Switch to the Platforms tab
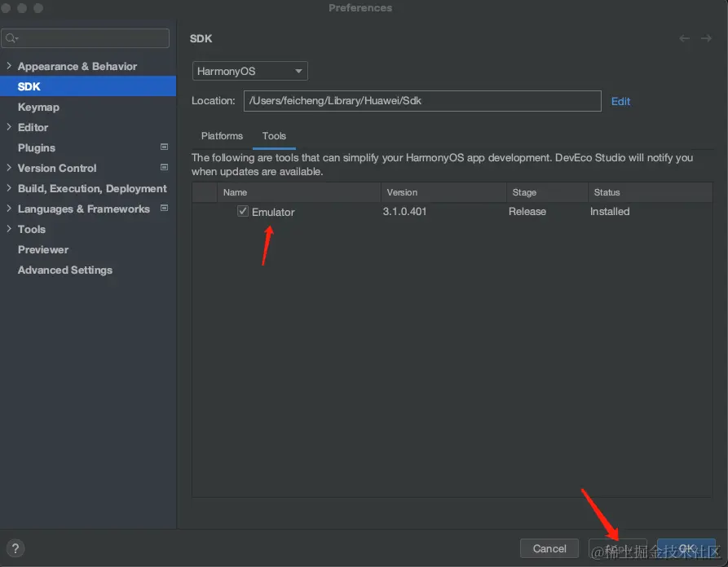 click(x=222, y=136)
